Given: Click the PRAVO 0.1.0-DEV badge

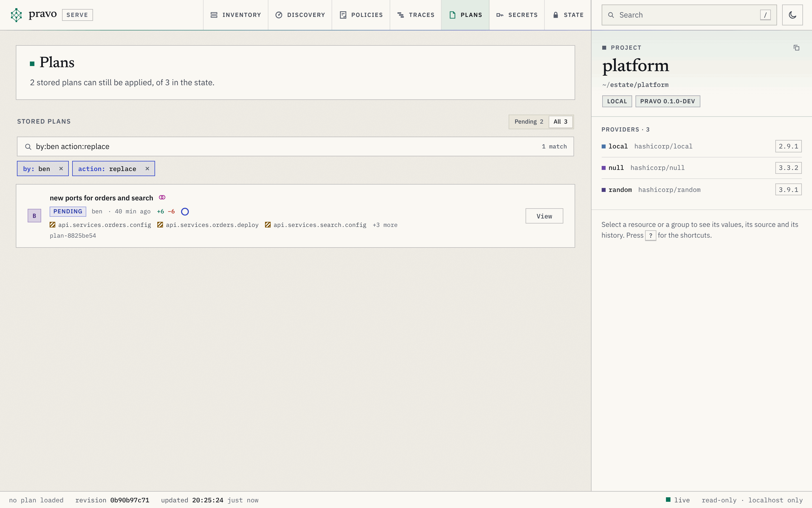Looking at the screenshot, I should pyautogui.click(x=667, y=101).
